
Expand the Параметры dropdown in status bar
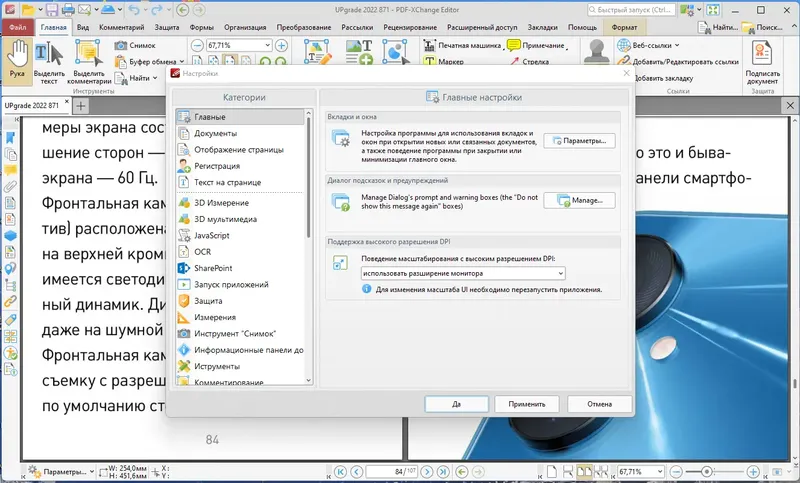(x=91, y=472)
